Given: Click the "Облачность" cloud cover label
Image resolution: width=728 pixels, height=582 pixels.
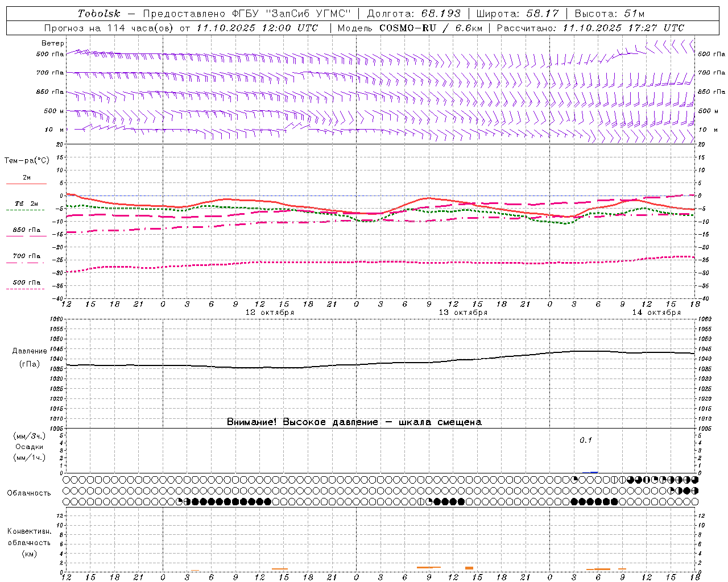Looking at the screenshot, I should coord(29,493).
